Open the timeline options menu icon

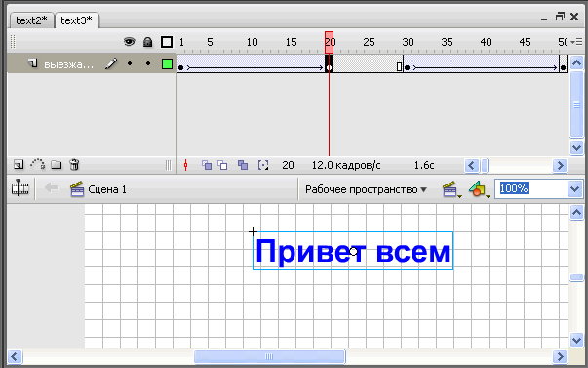point(576,42)
